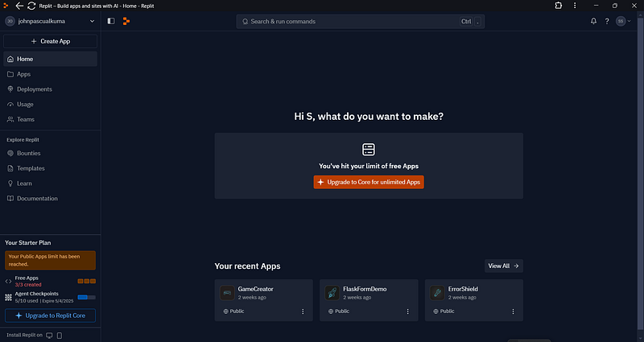The image size is (644, 342).
Task: Click View All recent apps
Action: coord(504,266)
